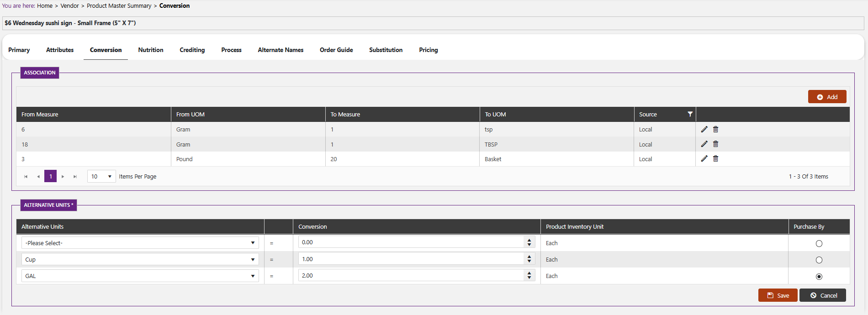Delete the 3 Pound to Basket row
Image resolution: width=868 pixels, height=315 pixels.
[x=715, y=158]
